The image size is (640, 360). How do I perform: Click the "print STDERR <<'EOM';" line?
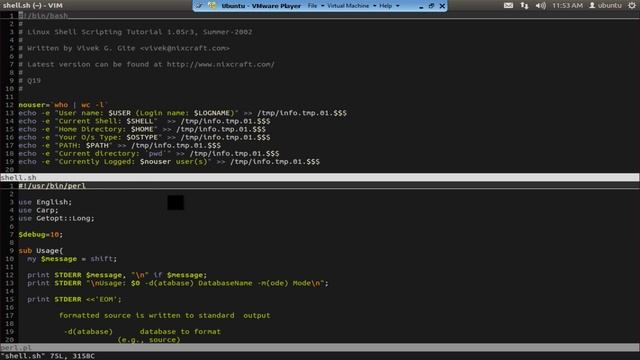pyautogui.click(x=74, y=299)
